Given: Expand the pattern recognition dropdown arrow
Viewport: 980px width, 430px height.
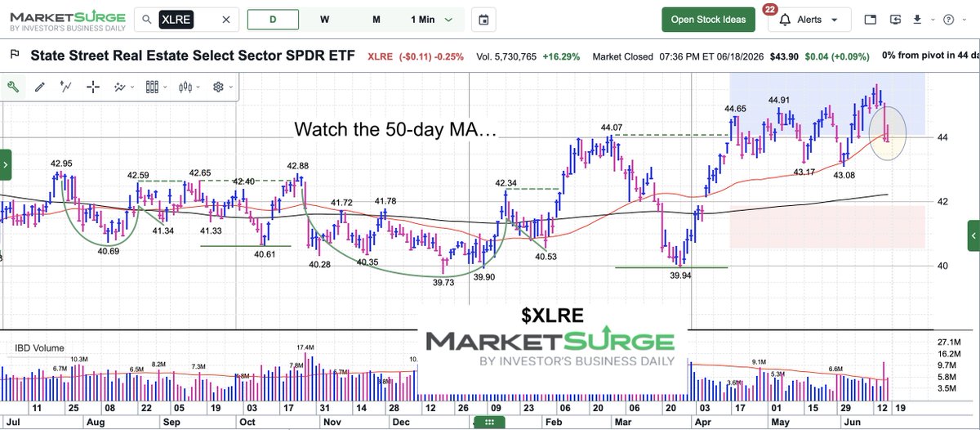Looking at the screenshot, I should tap(133, 87).
